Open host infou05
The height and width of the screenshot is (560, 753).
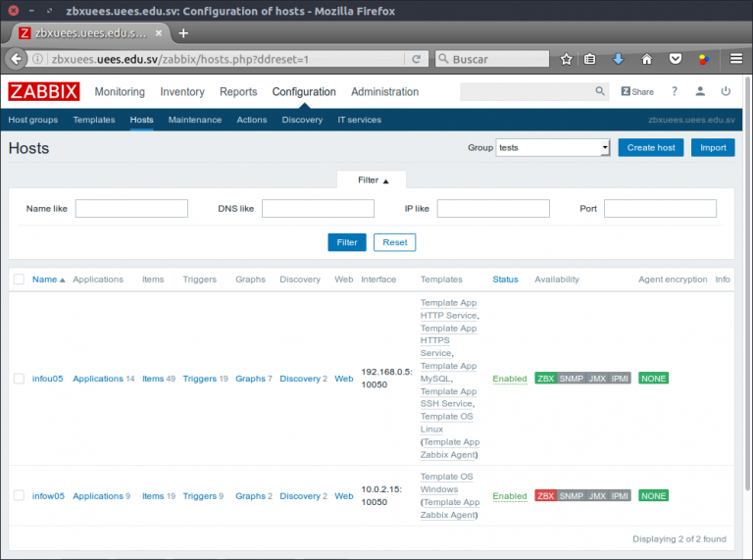(x=47, y=379)
